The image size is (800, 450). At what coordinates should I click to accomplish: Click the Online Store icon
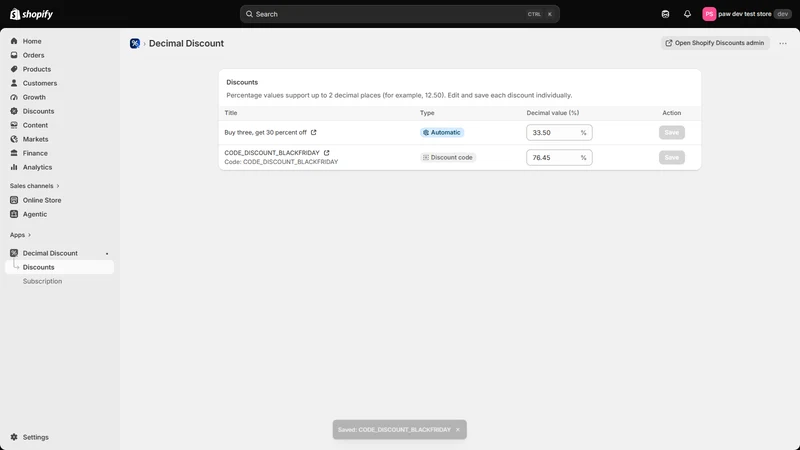(14, 200)
